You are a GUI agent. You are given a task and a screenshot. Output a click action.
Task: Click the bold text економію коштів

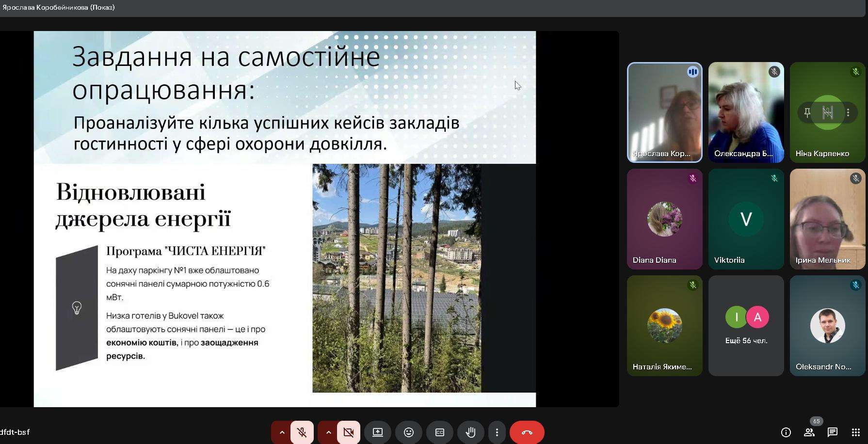[142, 343]
